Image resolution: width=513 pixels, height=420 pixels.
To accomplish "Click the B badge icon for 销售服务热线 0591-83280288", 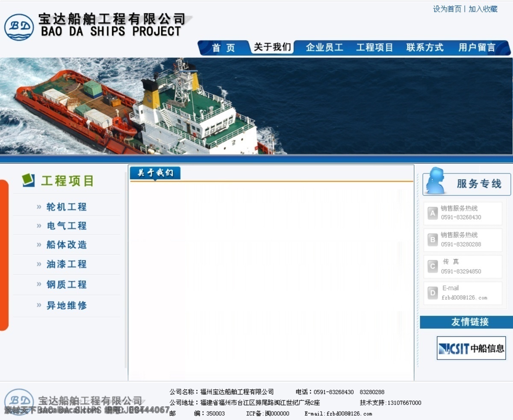I will tap(433, 240).
